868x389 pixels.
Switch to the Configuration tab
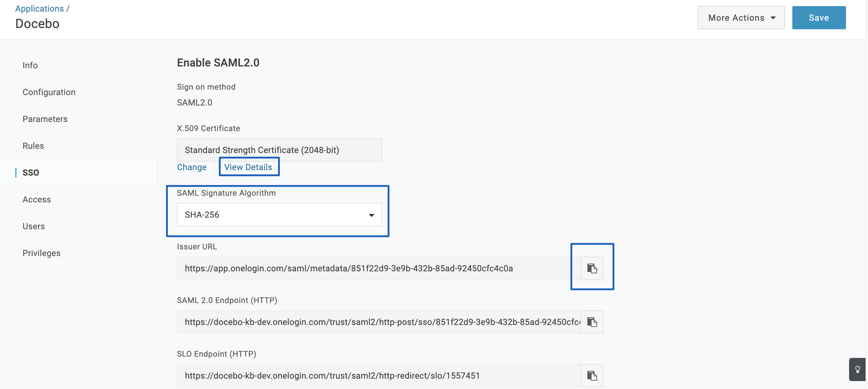point(49,92)
